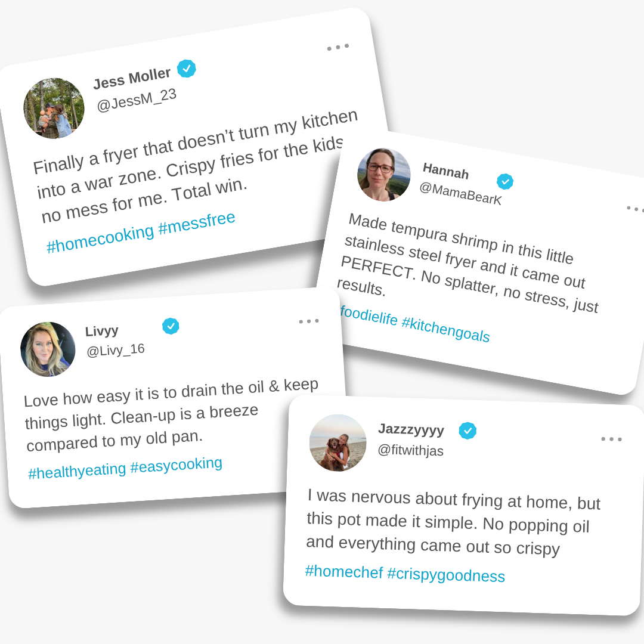
Task: Open the more options dots on Livyy's tweet
Action: coord(309,321)
